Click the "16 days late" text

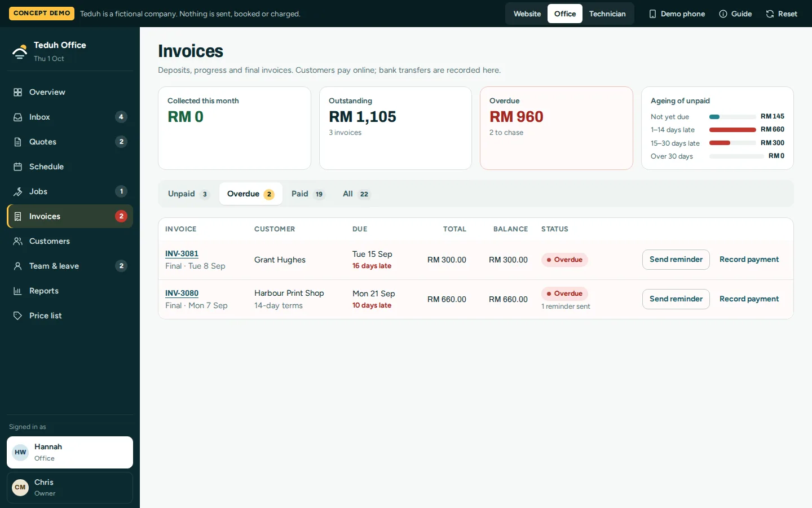pos(372,266)
